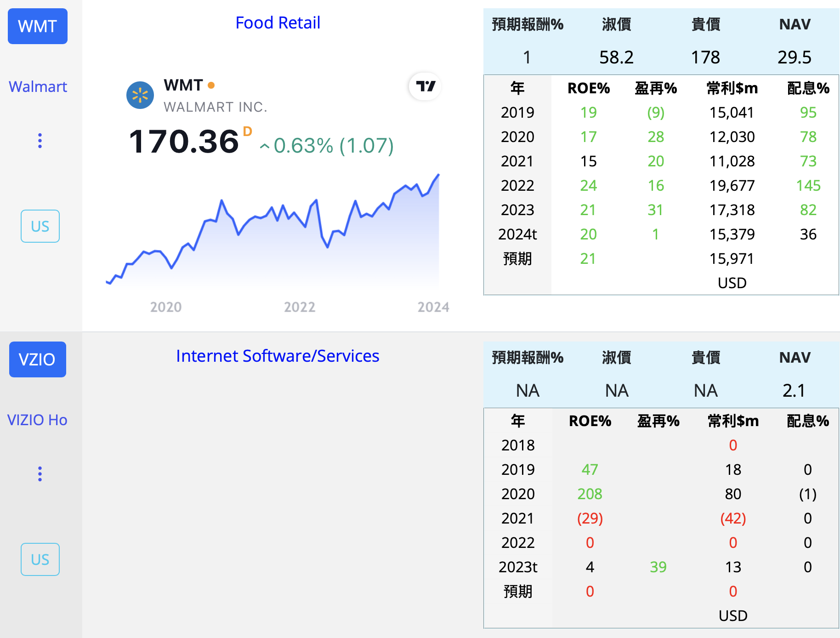
Task: Click the WMT ticker button
Action: pos(38,26)
